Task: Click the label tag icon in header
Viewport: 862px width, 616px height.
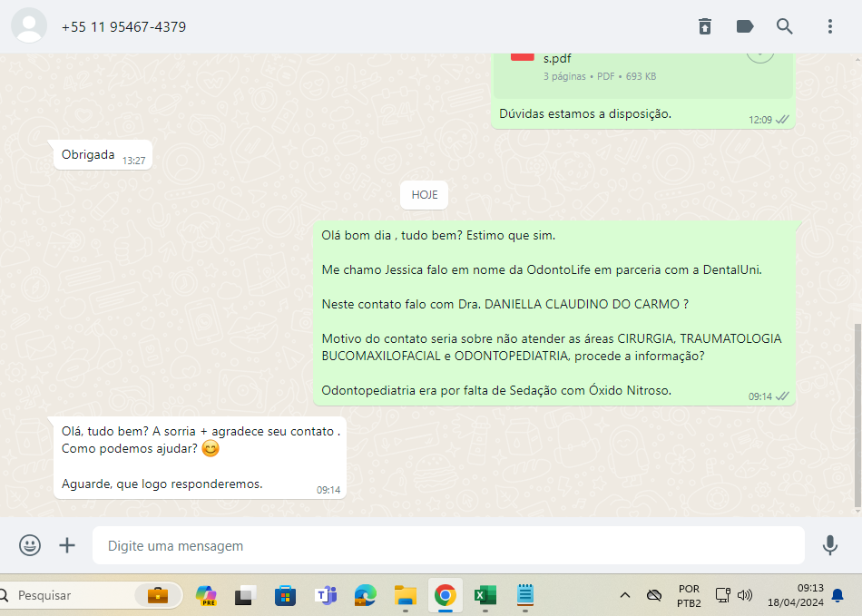Action: (745, 26)
